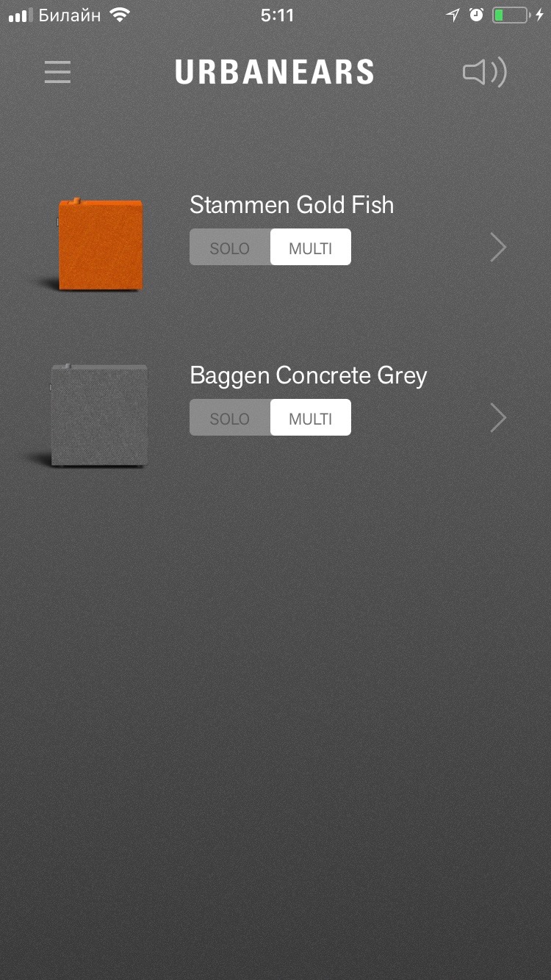Tap the Baggen Concrete Grey name
Viewport: 551px width, 980px height.
tap(309, 376)
